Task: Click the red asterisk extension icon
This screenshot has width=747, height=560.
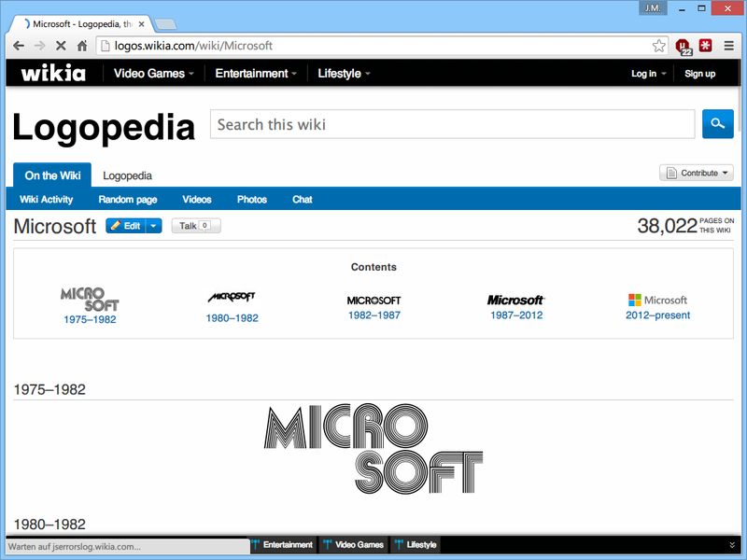Action: (706, 45)
